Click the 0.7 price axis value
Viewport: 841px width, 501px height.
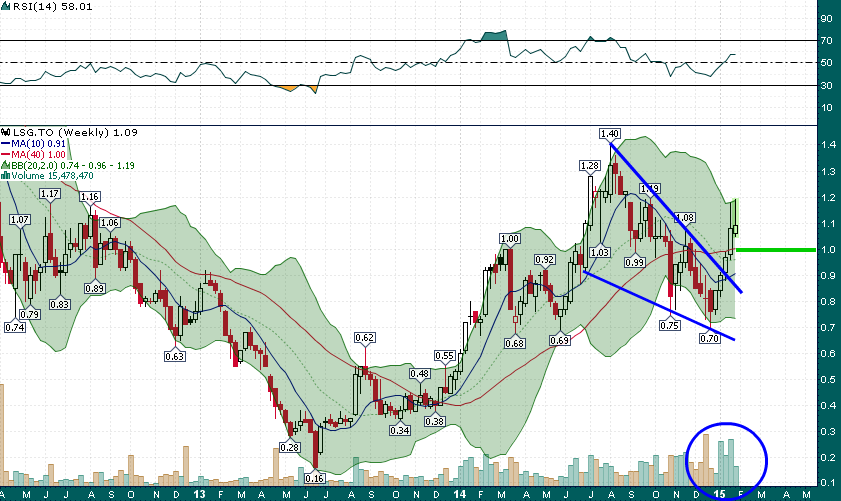pyautogui.click(x=828, y=328)
